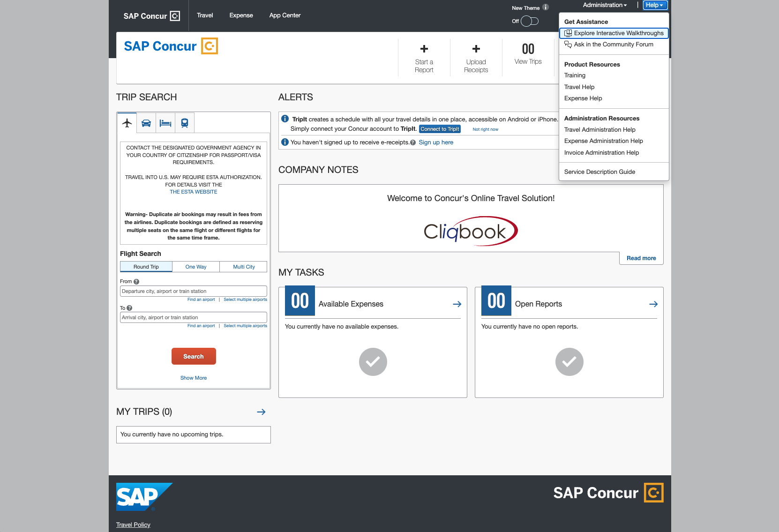Screen dimensions: 779x532
Task: Open Explore Interactive Walkthroughs menu item
Action: pyautogui.click(x=618, y=33)
